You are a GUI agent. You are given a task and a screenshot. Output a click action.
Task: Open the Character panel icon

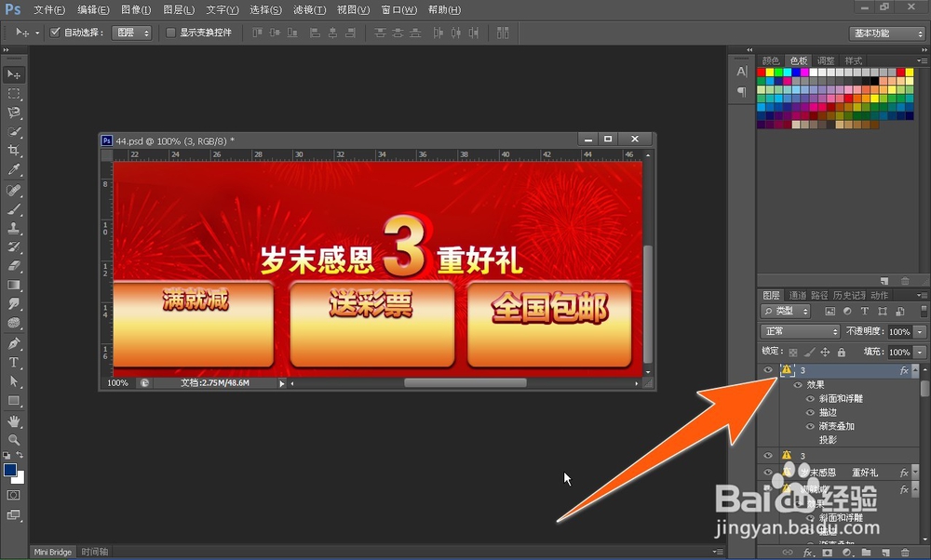(x=742, y=72)
